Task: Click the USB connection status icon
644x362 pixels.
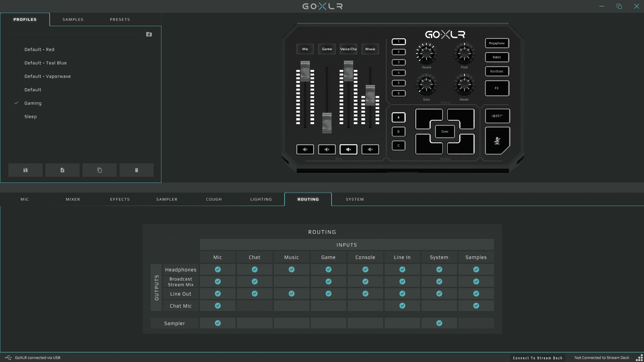Action: [8, 358]
